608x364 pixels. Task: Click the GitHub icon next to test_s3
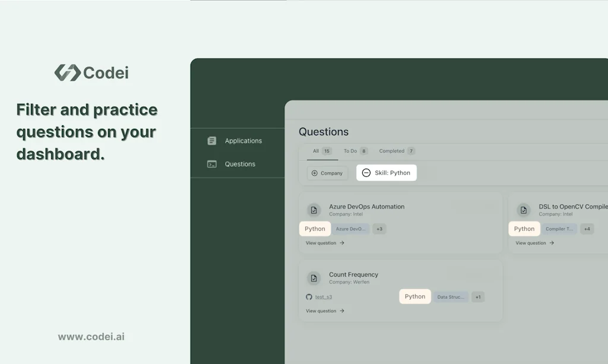point(309,296)
